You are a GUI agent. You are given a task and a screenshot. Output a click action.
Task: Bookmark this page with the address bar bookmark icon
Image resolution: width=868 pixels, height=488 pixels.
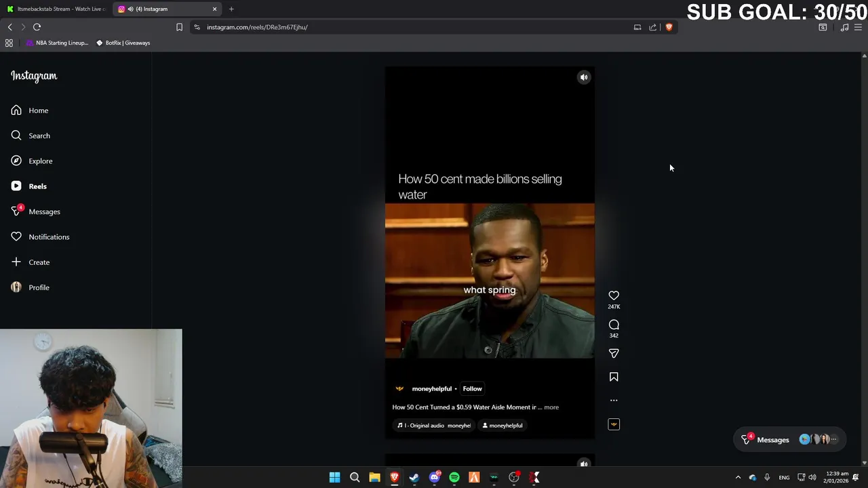[179, 27]
